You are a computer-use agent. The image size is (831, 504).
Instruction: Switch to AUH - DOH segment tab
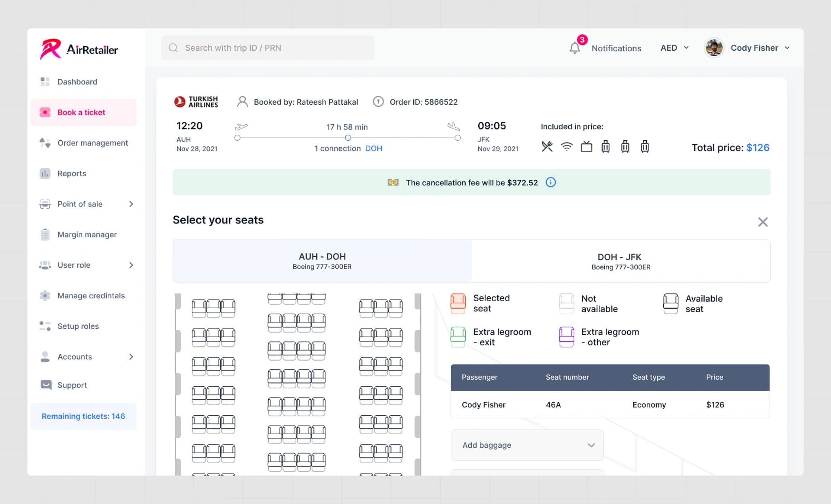pos(322,261)
